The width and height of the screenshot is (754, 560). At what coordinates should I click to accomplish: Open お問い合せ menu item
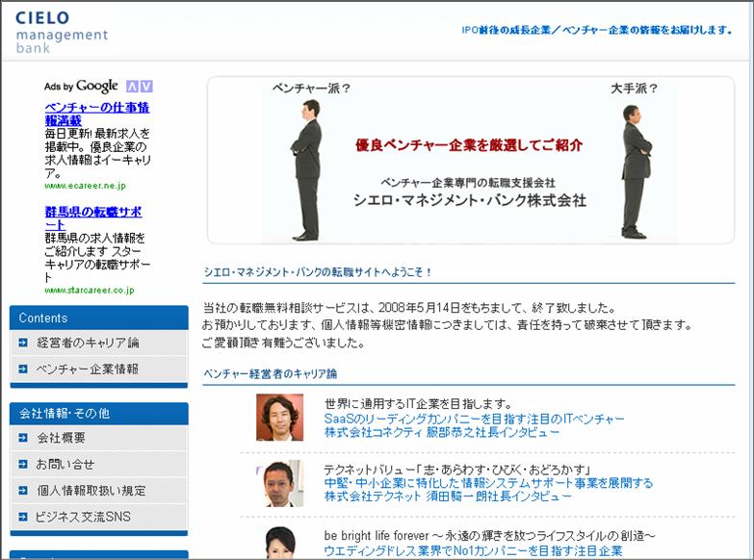click(65, 464)
